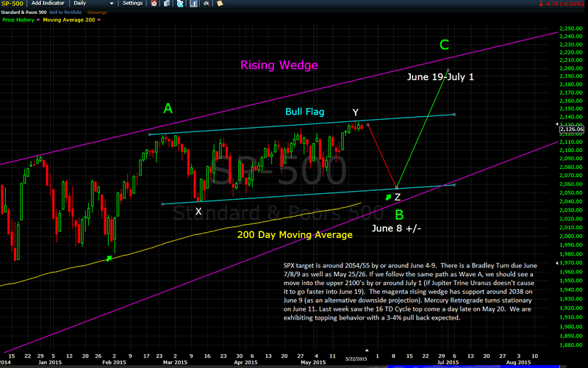This screenshot has width=588, height=368.
Task: Click the 200 Day Moving Average label
Action: pyautogui.click(x=295, y=235)
